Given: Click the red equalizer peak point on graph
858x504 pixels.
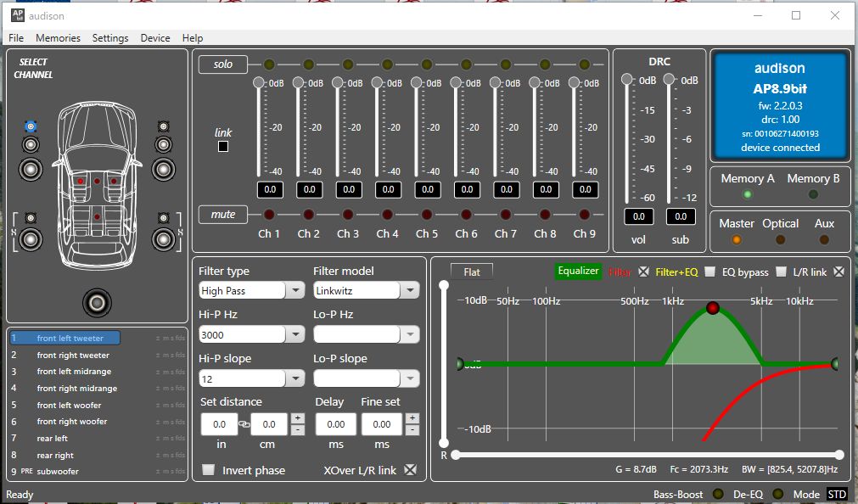Looking at the screenshot, I should click(x=712, y=308).
